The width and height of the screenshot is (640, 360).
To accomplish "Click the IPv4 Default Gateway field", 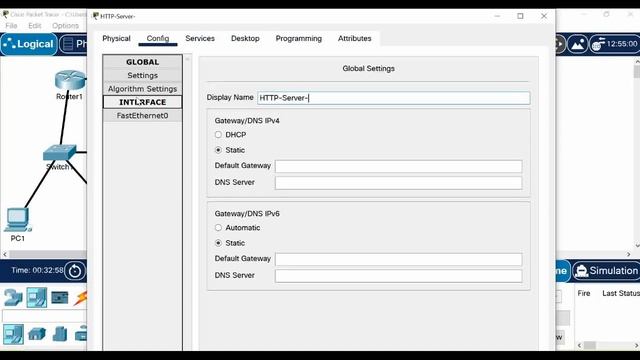I will point(398,166).
